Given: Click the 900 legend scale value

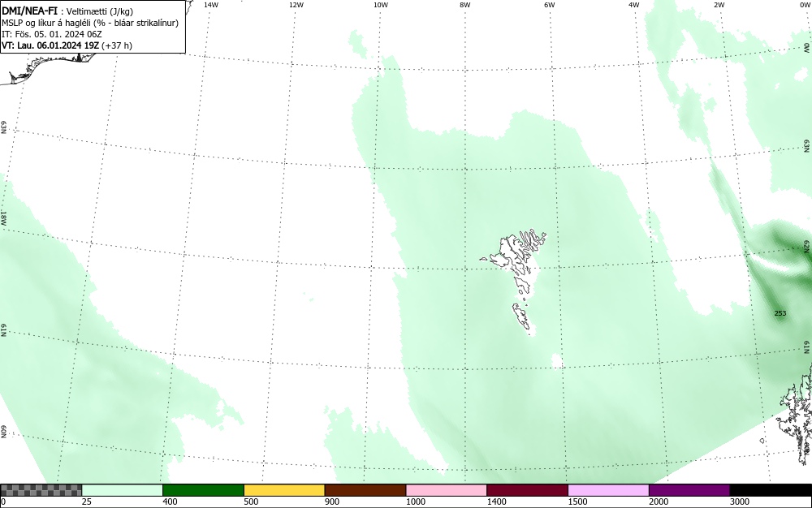Looking at the screenshot, I should click(x=332, y=502).
